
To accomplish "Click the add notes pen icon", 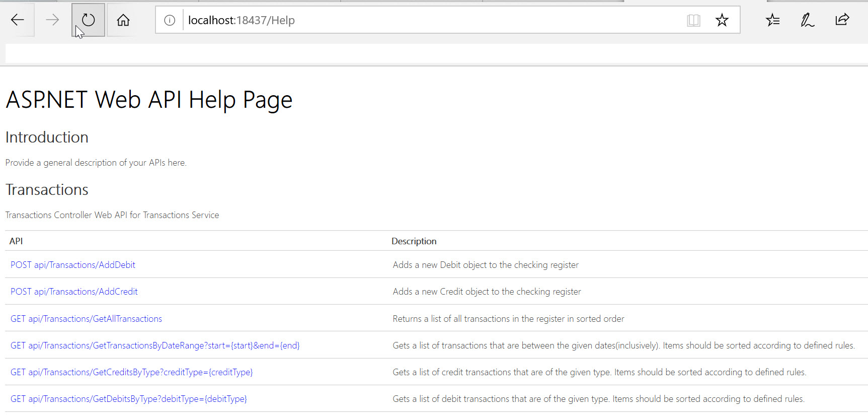I will (808, 20).
